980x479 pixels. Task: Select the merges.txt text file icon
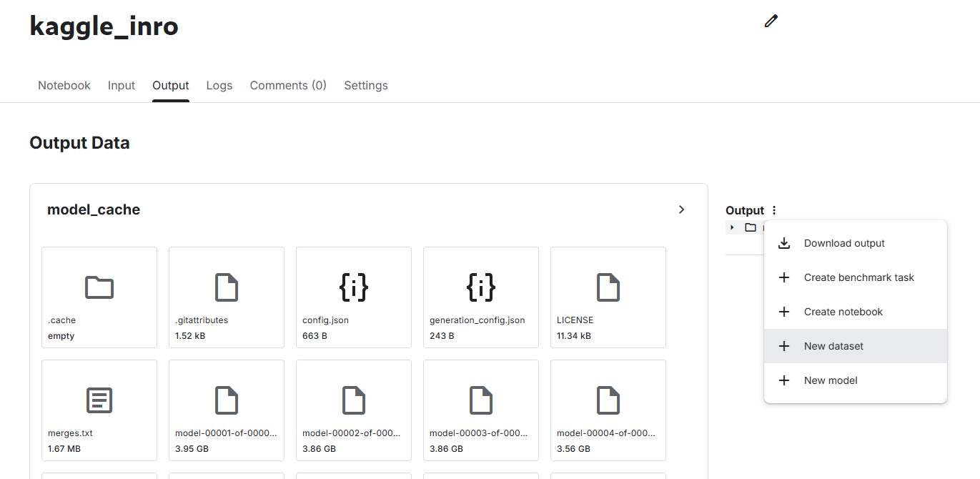(x=99, y=400)
